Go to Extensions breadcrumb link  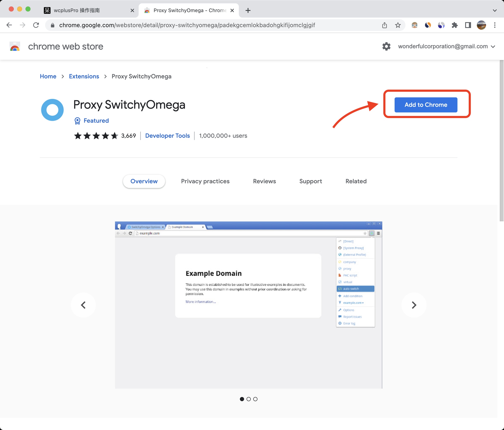point(84,76)
